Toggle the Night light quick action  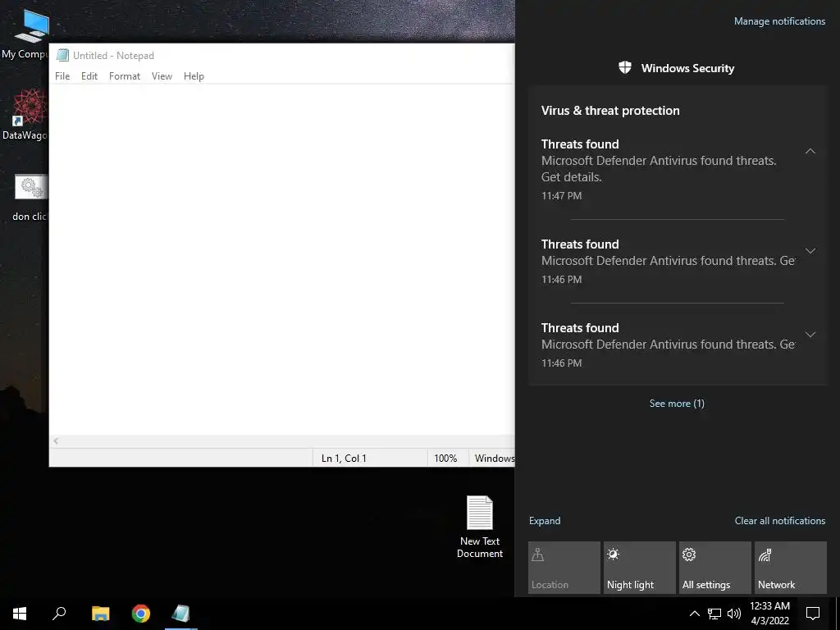coord(640,568)
